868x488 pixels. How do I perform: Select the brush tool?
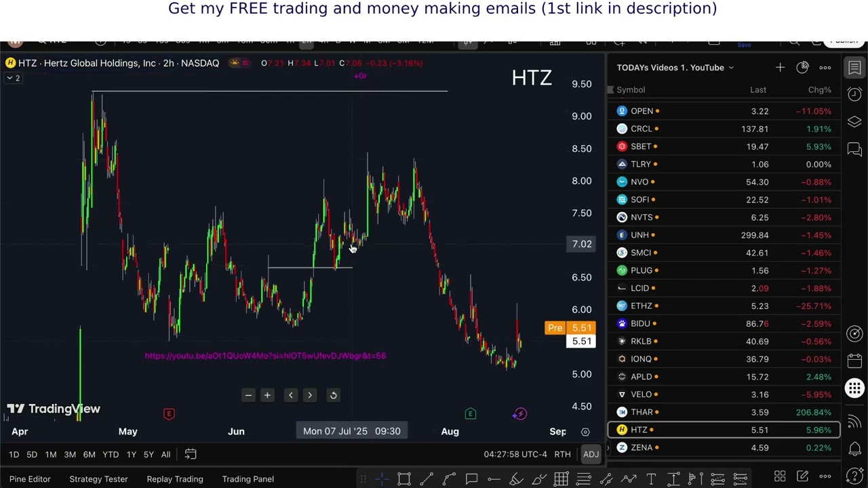[538, 479]
